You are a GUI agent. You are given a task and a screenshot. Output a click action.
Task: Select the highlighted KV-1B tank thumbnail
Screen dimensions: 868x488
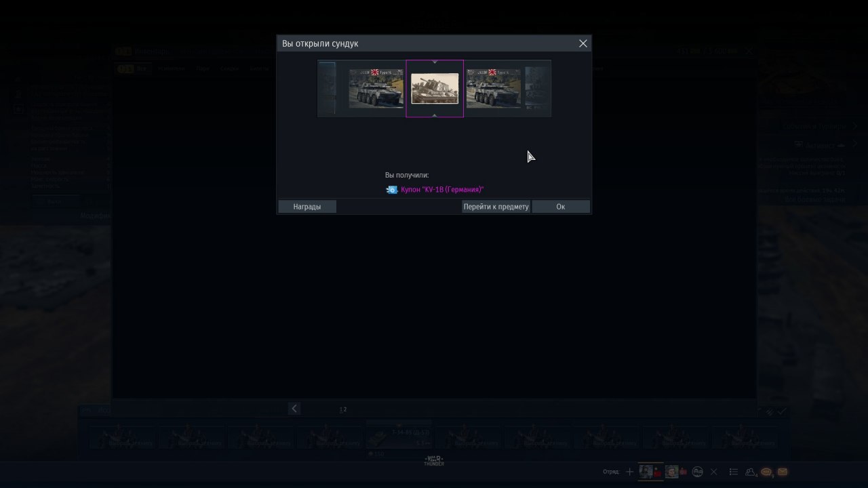435,89
